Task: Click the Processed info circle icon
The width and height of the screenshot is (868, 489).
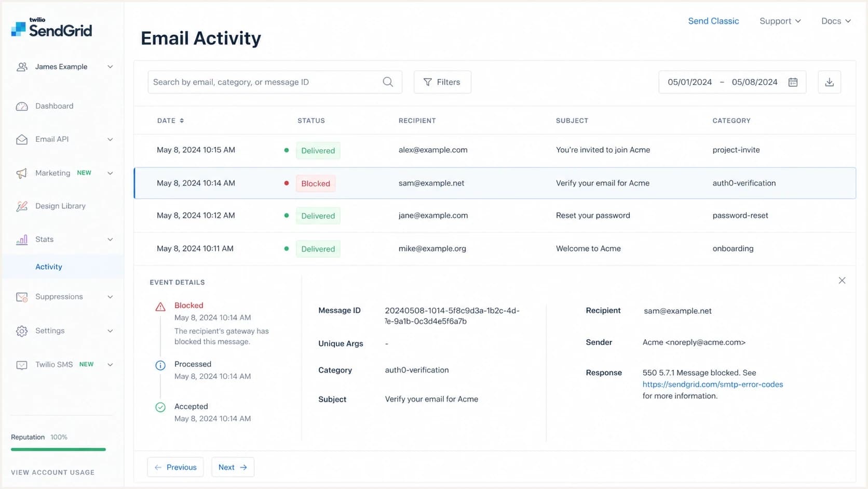Action: pos(160,365)
